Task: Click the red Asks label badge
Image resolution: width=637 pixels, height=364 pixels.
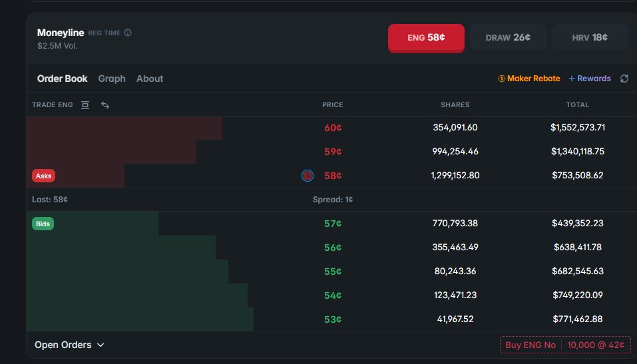Action: click(x=43, y=176)
